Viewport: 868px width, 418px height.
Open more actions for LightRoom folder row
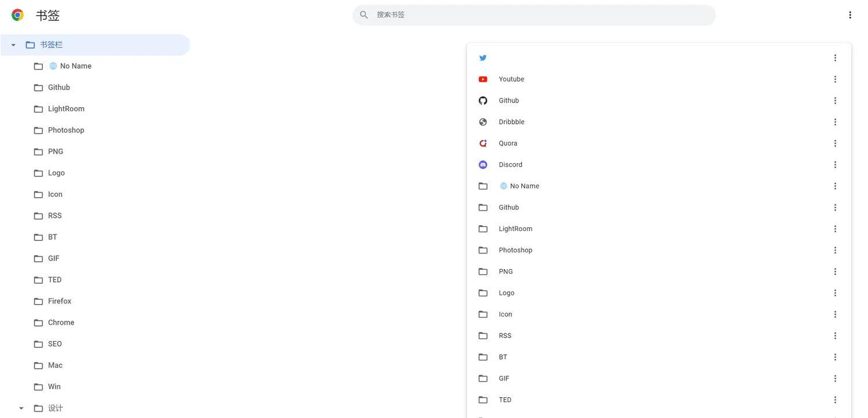pos(835,229)
